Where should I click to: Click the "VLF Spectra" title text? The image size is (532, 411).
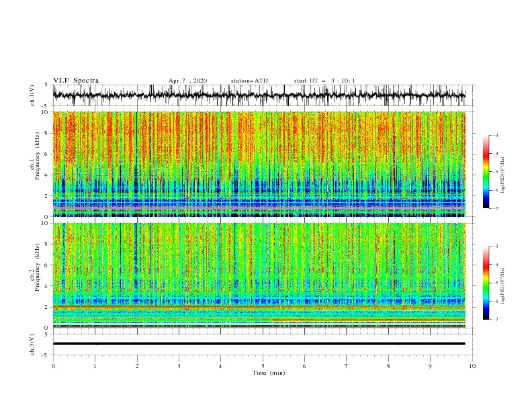[x=76, y=81]
